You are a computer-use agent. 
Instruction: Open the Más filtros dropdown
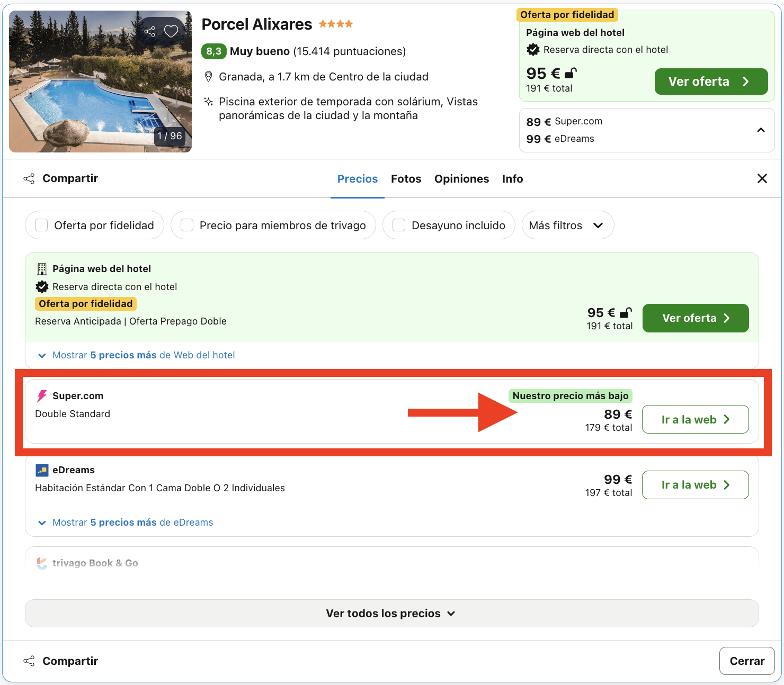(x=567, y=225)
